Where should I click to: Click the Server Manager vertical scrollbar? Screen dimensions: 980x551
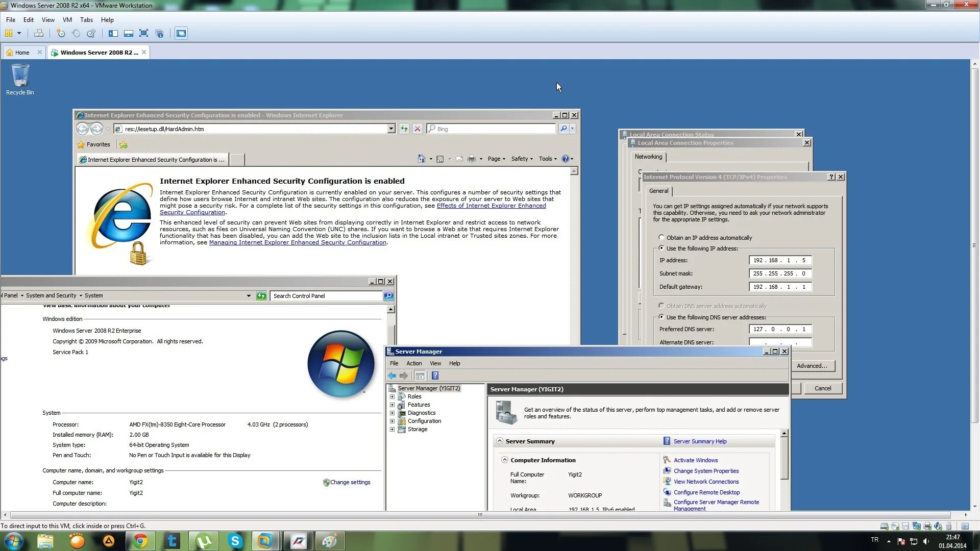[784, 459]
